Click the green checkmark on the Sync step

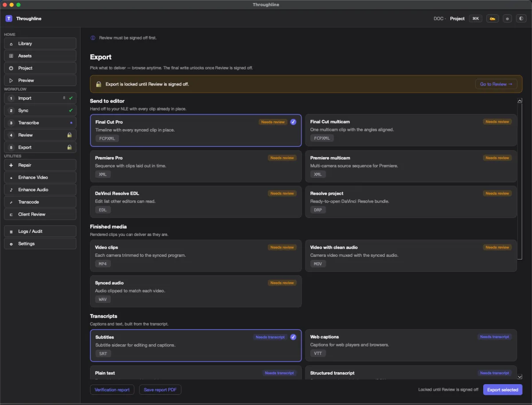click(x=70, y=110)
